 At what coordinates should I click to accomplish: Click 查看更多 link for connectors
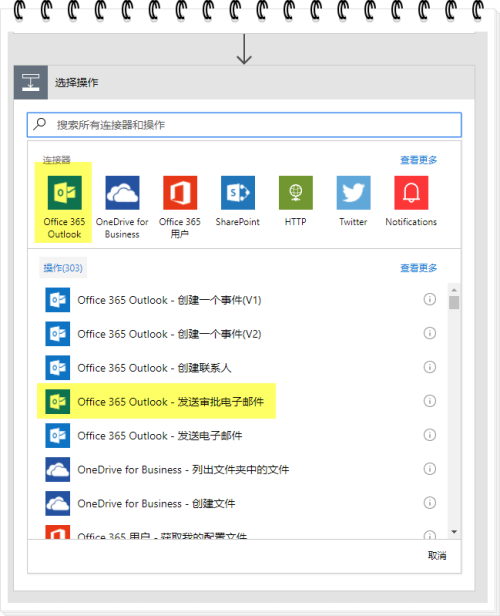tap(418, 160)
